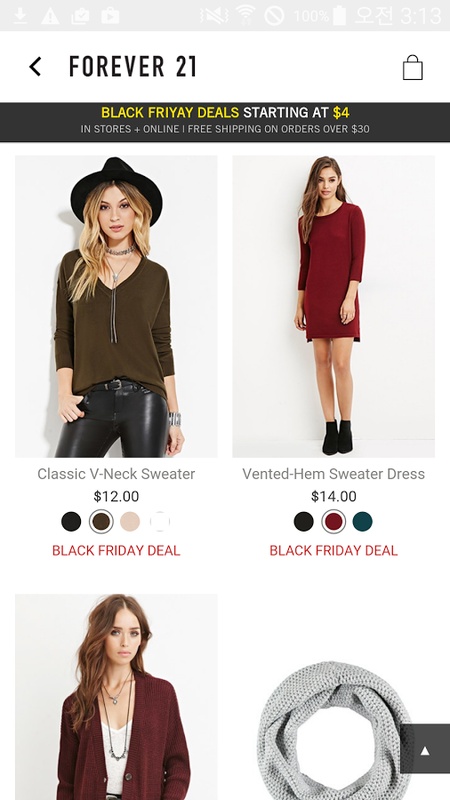Select beige swatch for V-Neck Sweater
This screenshot has width=450, height=800.
point(130,521)
